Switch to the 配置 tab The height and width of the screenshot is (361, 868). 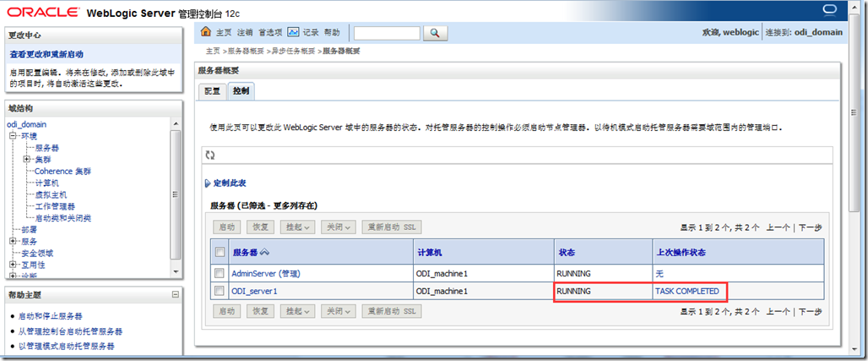point(212,91)
